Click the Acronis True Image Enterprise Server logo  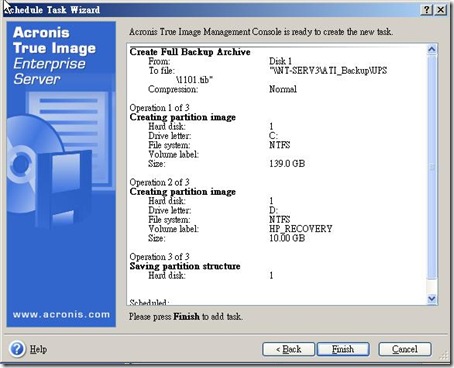[x=55, y=56]
